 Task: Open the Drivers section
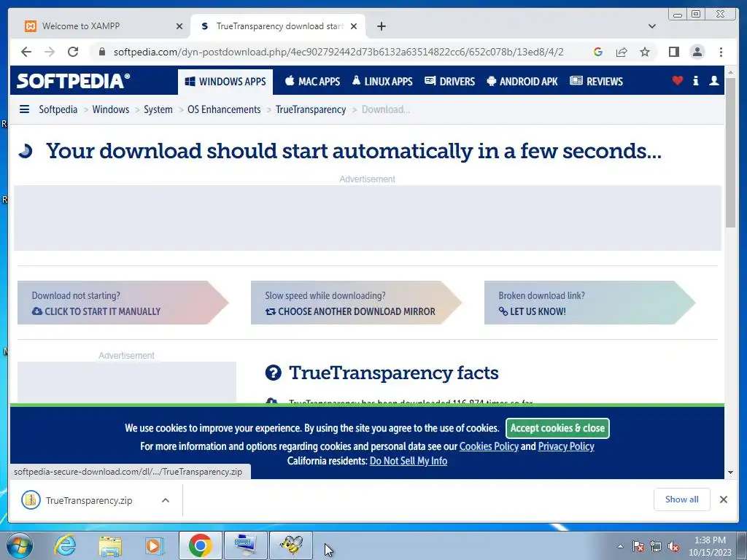[x=449, y=82]
